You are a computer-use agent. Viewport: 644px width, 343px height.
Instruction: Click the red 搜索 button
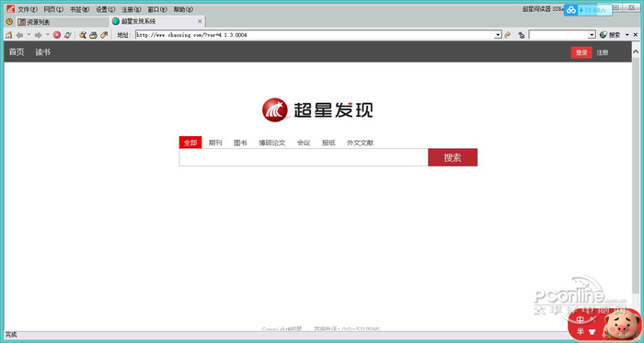point(453,157)
